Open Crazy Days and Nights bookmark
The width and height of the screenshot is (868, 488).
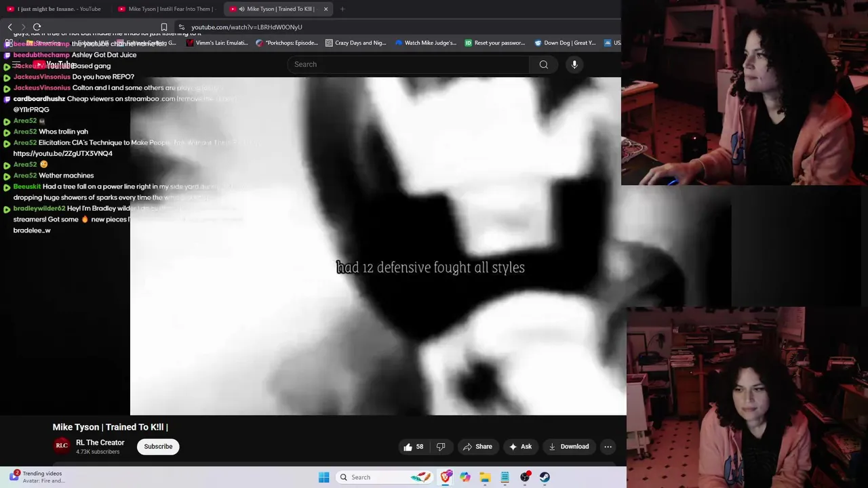(356, 43)
